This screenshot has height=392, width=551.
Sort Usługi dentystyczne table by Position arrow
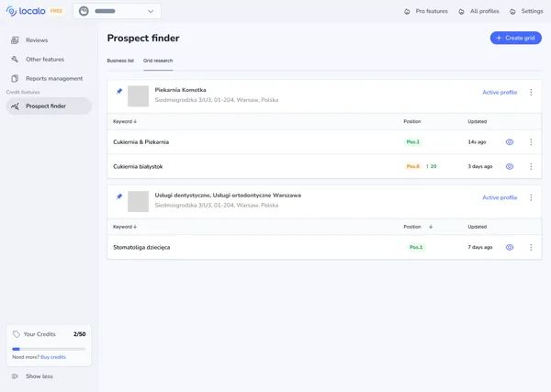tap(431, 227)
